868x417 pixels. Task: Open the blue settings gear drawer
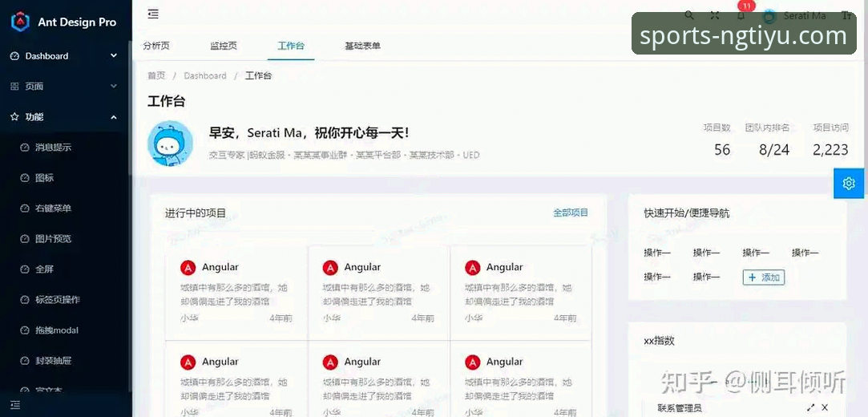point(849,184)
